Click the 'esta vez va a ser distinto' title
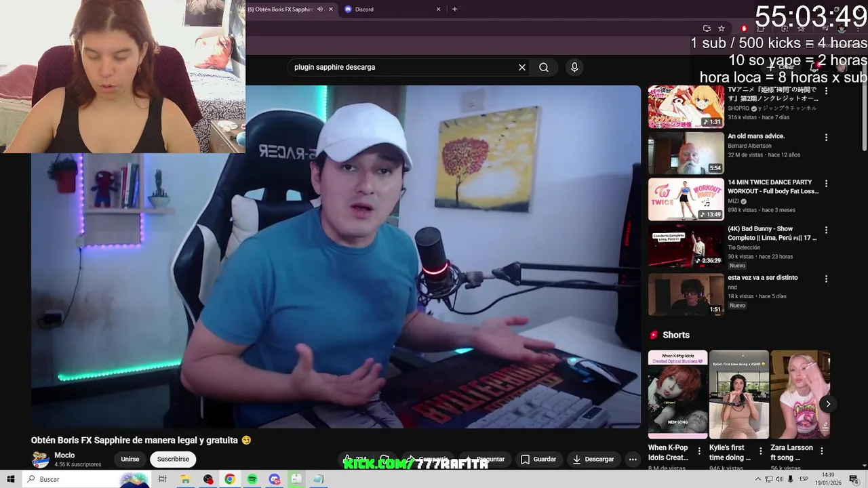The width and height of the screenshot is (868, 488). coord(762,277)
